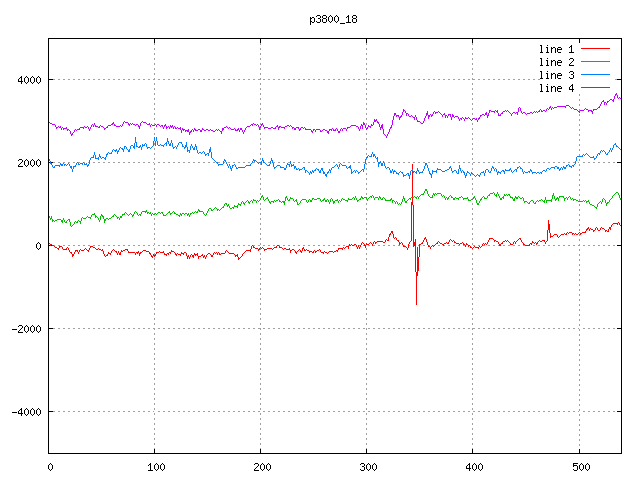Click the 100 x-axis tick label

tap(155, 466)
